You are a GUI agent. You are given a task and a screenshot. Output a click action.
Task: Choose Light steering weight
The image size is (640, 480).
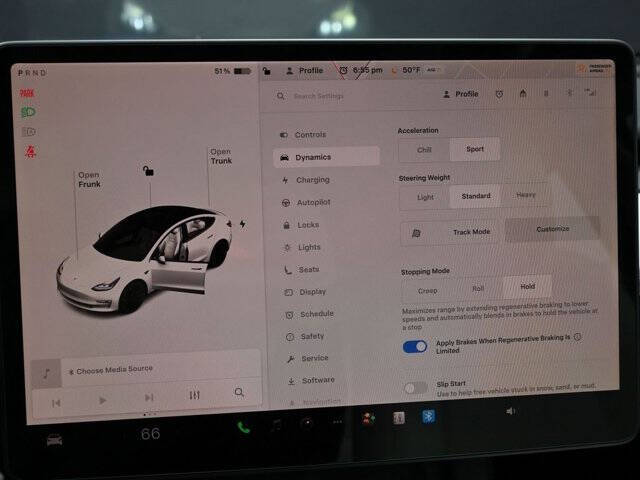(425, 197)
